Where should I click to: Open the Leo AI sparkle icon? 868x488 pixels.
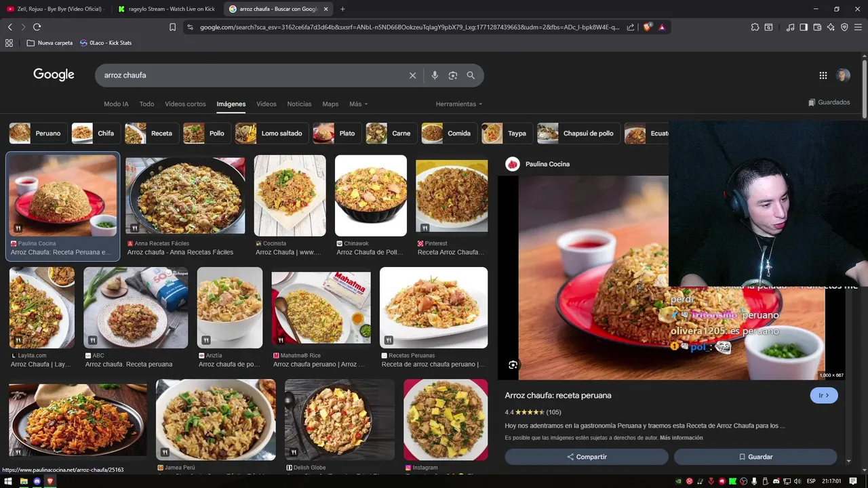coord(831,27)
